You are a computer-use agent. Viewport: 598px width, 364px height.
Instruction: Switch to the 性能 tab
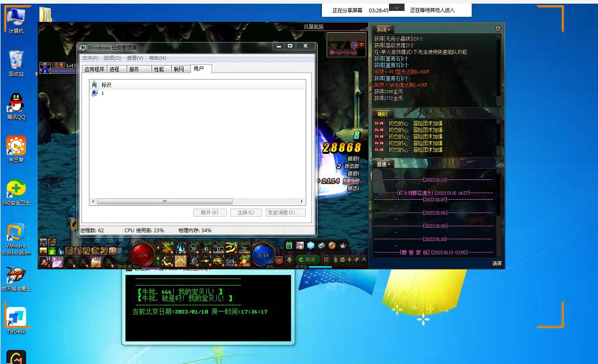pos(161,69)
